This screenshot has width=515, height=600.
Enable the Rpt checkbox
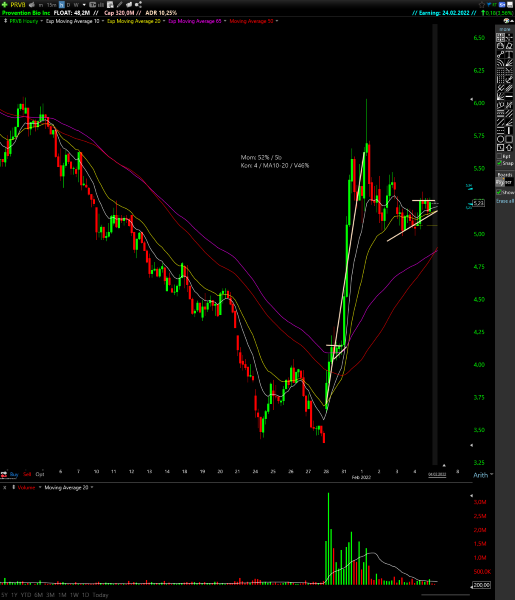pos(499,156)
